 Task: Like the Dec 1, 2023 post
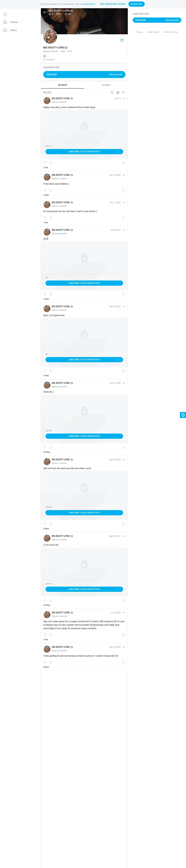point(45,218)
